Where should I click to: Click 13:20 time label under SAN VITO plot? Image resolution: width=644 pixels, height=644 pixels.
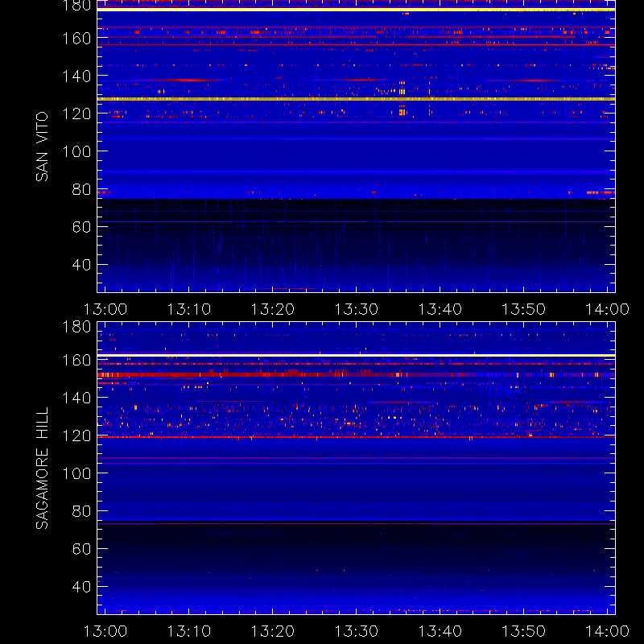point(273,309)
